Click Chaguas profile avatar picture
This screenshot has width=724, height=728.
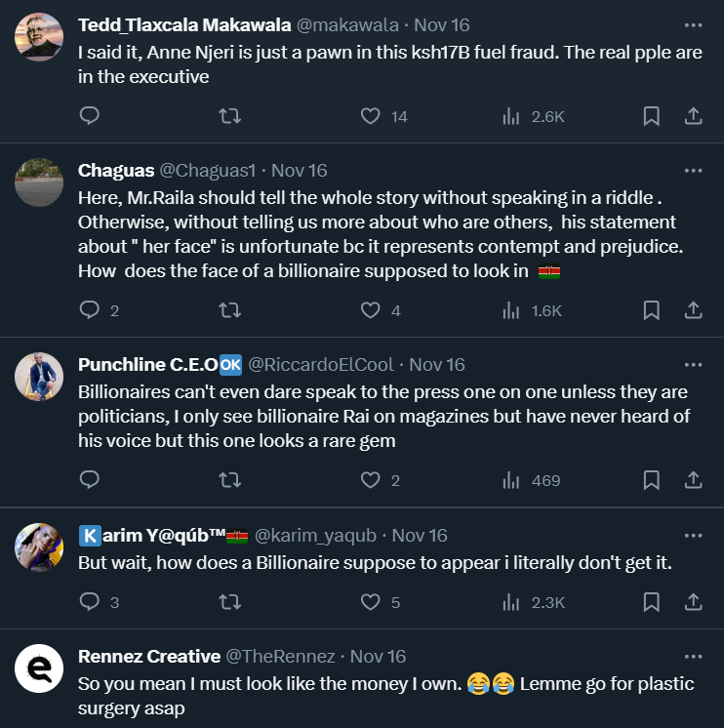point(40,182)
